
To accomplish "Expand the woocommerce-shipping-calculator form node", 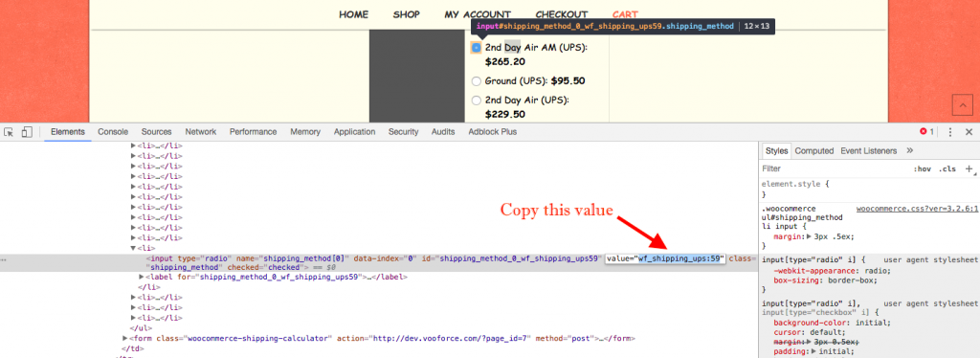I will (x=125, y=338).
